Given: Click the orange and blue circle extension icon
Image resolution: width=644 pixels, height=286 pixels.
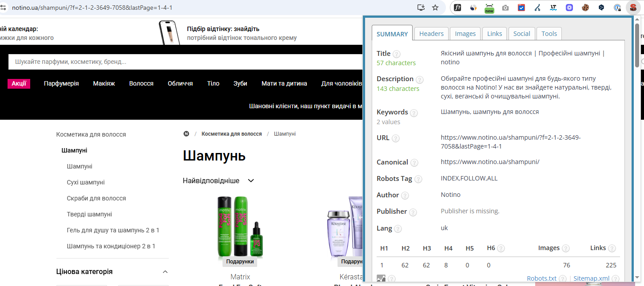Looking at the screenshot, I should (x=473, y=8).
